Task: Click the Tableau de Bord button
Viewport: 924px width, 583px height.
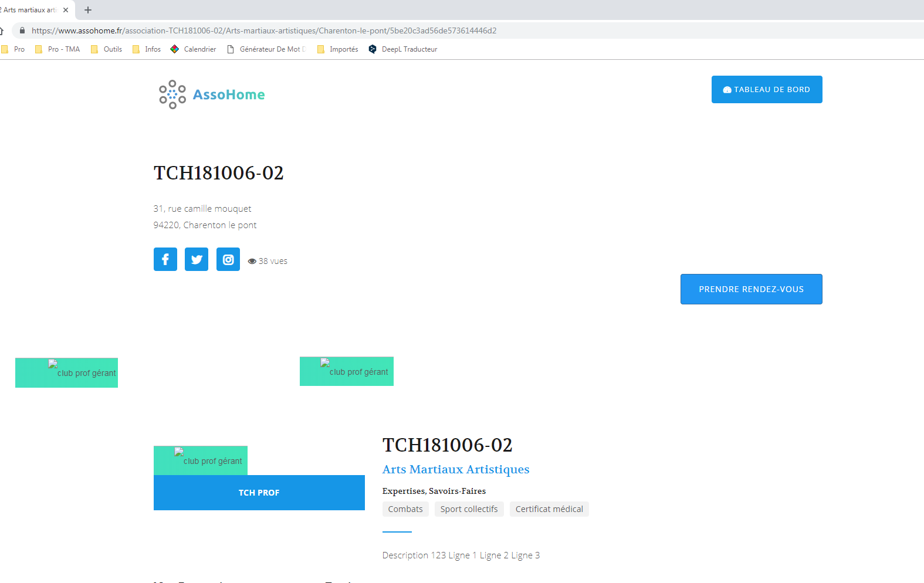Action: [767, 90]
